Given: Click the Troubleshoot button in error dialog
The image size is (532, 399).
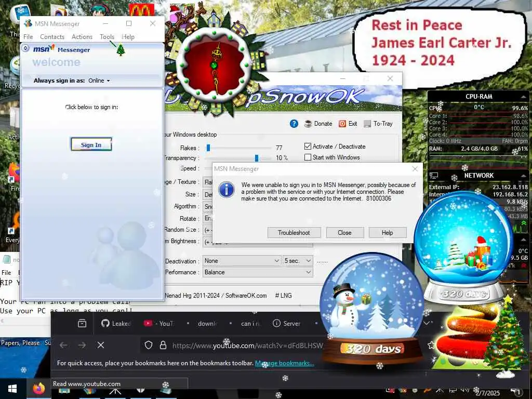Looking at the screenshot, I should click(x=294, y=233).
